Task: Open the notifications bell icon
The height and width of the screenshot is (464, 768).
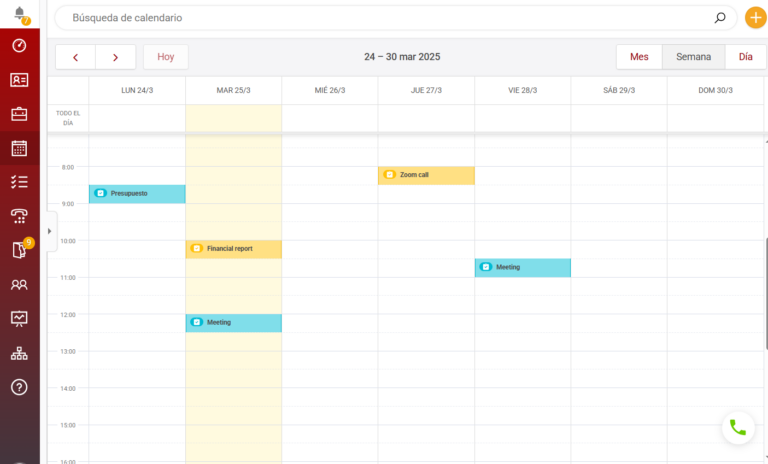Action: tap(19, 13)
